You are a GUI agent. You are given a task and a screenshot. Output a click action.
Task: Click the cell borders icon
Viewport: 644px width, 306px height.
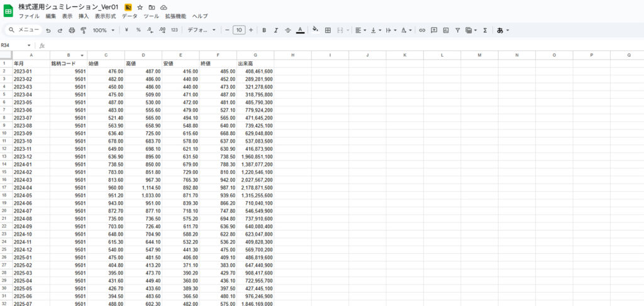[x=328, y=30]
